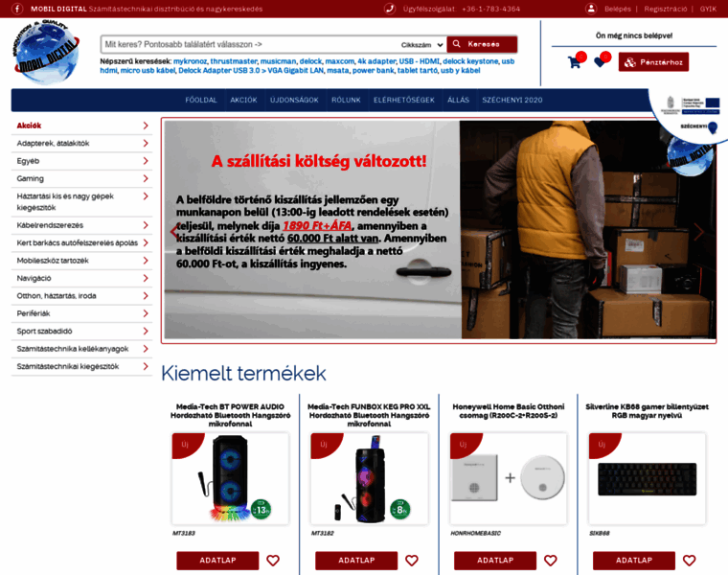Image resolution: width=728 pixels, height=575 pixels.
Task: Open FUNBOX KEG PRO XXL speaker image
Action: tap(369, 478)
